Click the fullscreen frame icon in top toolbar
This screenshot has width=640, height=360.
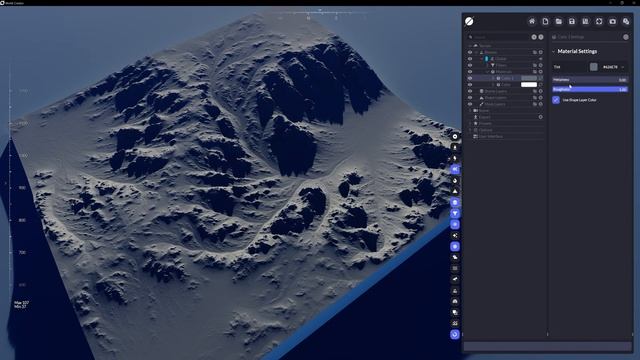[x=599, y=21]
